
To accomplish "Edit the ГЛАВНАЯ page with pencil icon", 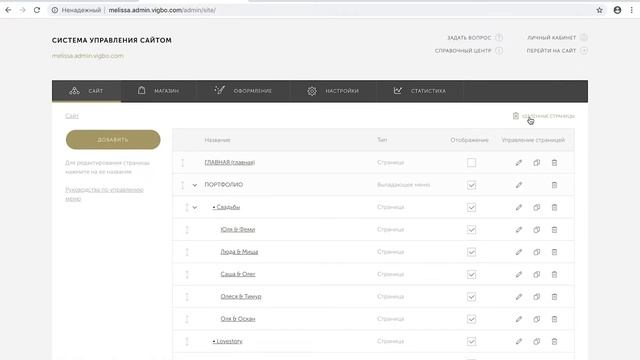I will 518,162.
